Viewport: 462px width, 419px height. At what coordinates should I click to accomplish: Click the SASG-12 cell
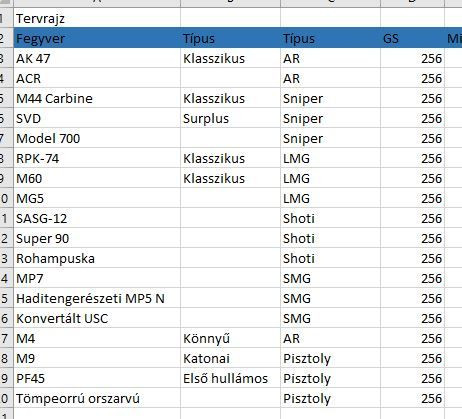click(x=97, y=218)
